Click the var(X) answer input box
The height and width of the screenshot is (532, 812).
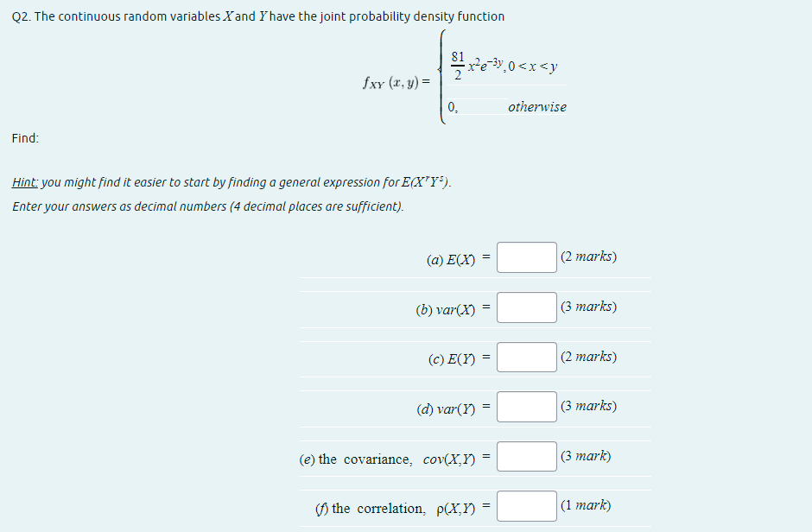[525, 307]
